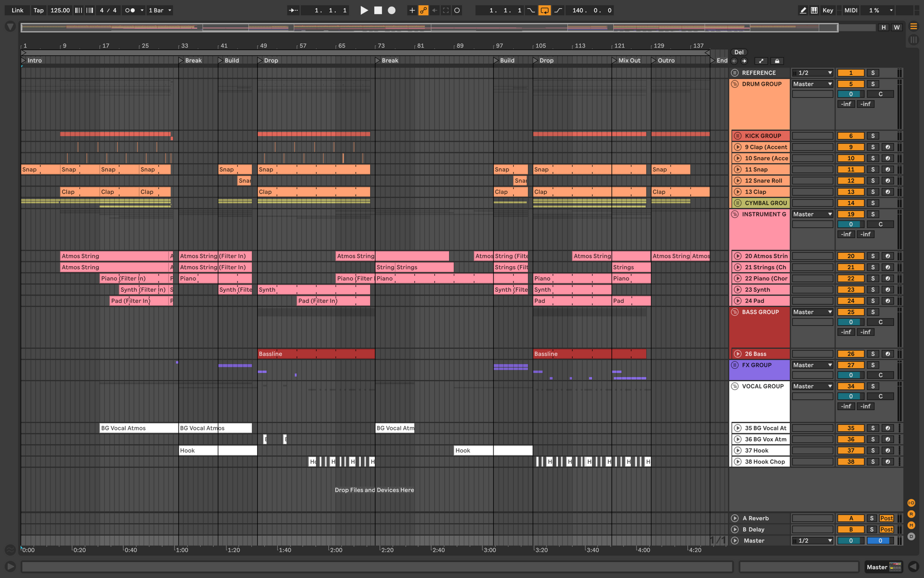Screen dimensions: 924x578
Task: Open the metronome settings dropdown arrow
Action: point(142,10)
